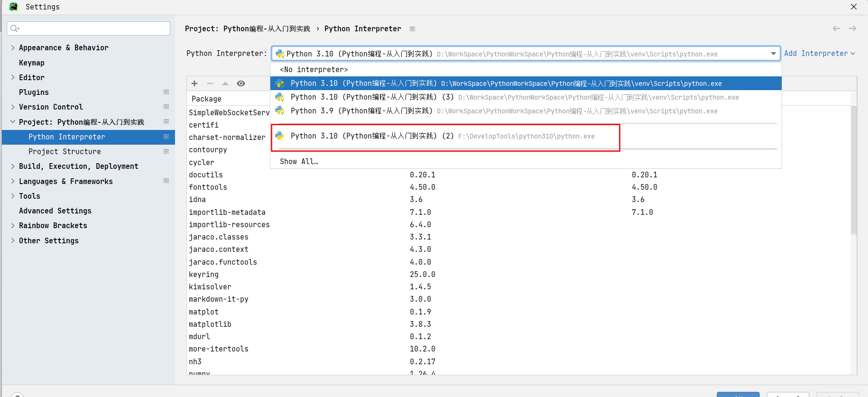Select the docutils package row
This screenshot has height=397, width=868.
click(x=519, y=175)
